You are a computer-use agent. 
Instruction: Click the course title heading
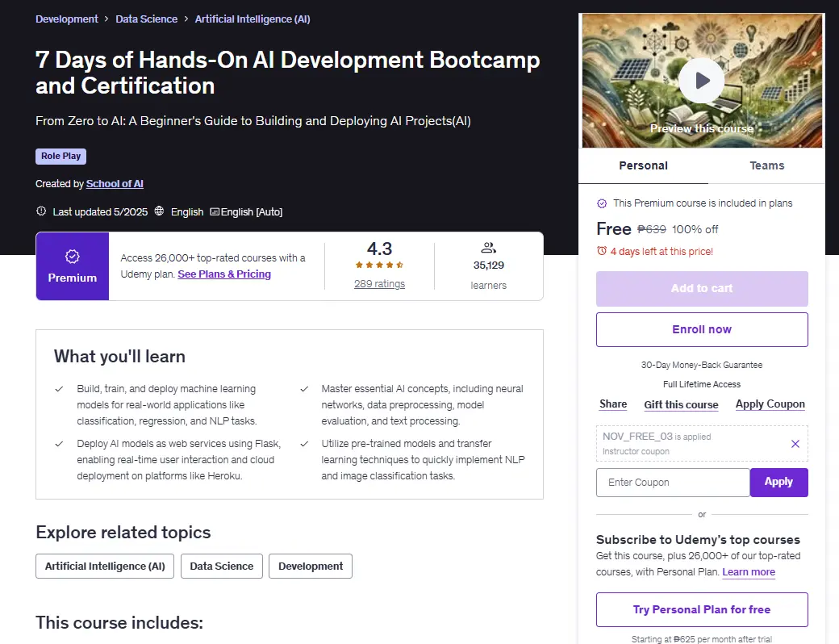pyautogui.click(x=288, y=73)
